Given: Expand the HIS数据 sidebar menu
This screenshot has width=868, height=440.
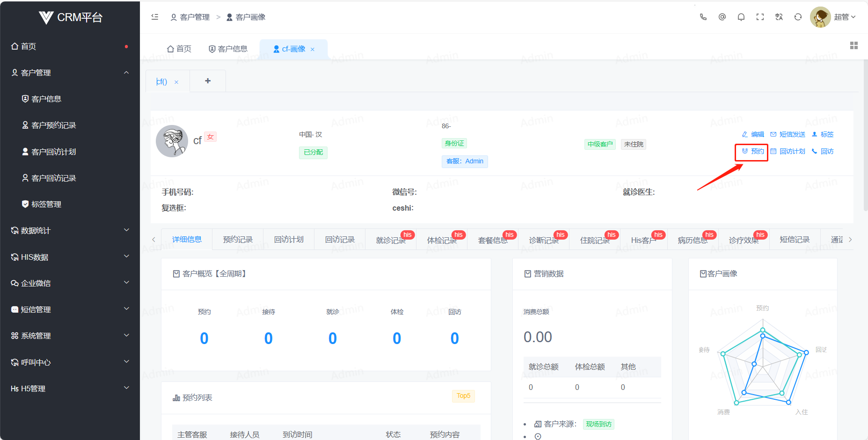Looking at the screenshot, I should [x=70, y=257].
